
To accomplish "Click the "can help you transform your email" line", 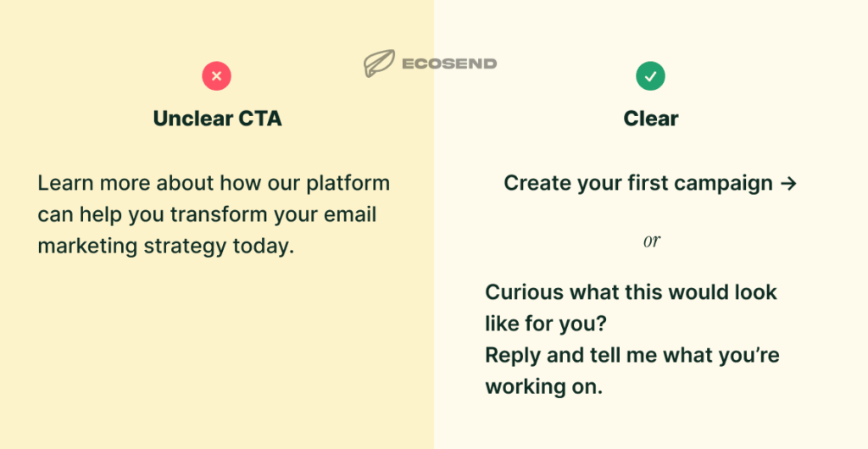I will click(207, 214).
